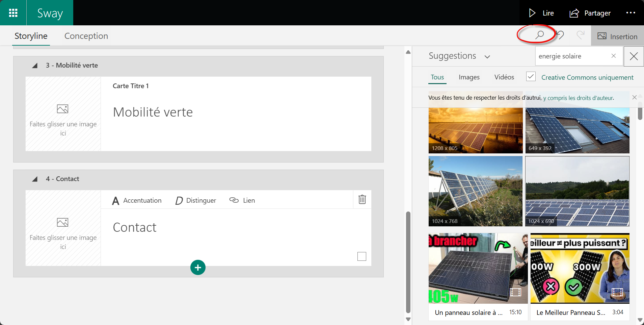The height and width of the screenshot is (325, 644).
Task: Delete the Contact card with trash icon
Action: (x=362, y=200)
